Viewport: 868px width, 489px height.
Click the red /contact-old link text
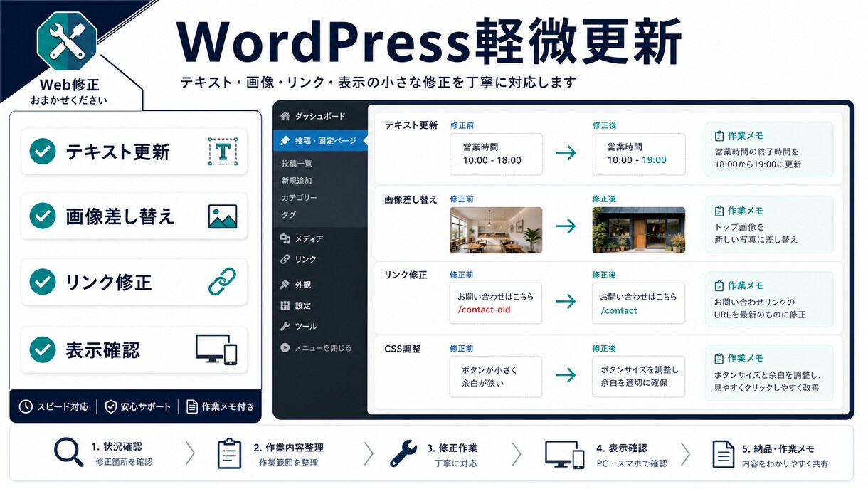pos(485,310)
